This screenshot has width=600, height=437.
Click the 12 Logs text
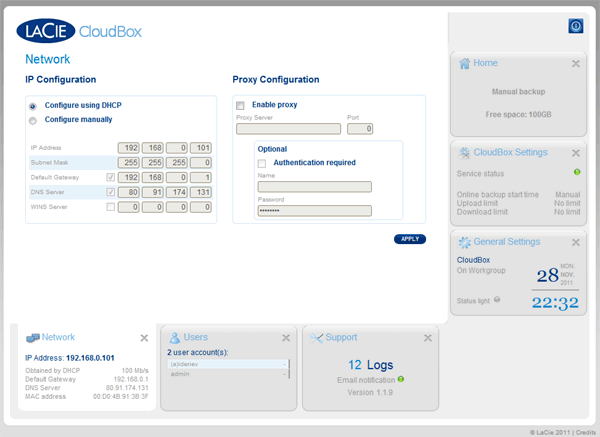pyautogui.click(x=370, y=365)
